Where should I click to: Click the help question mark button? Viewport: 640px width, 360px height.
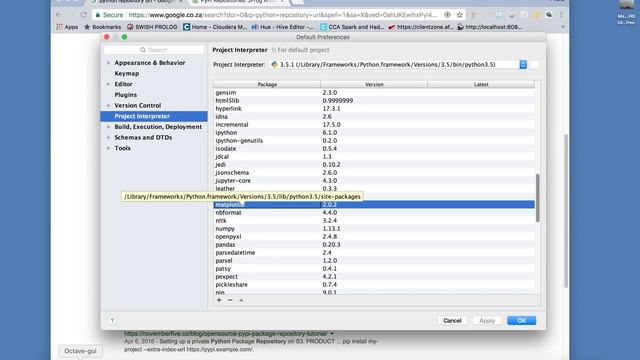pos(112,320)
